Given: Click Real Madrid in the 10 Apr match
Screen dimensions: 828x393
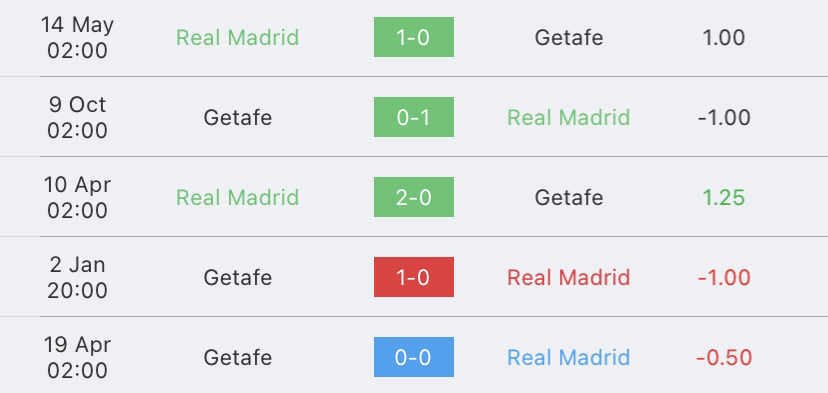Looking at the screenshot, I should [237, 198].
